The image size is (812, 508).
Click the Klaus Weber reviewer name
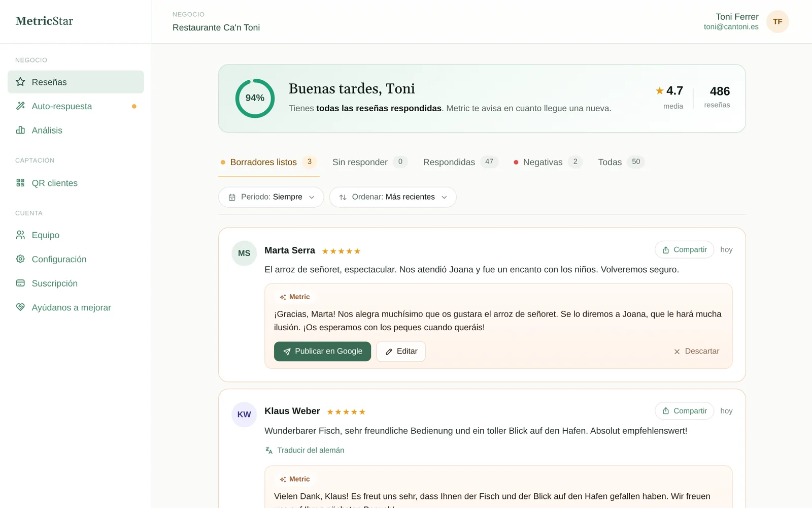pos(292,411)
